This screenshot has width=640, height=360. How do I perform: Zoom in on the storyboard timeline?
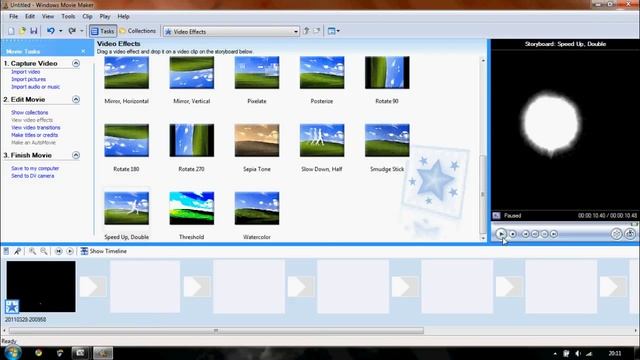[x=32, y=251]
